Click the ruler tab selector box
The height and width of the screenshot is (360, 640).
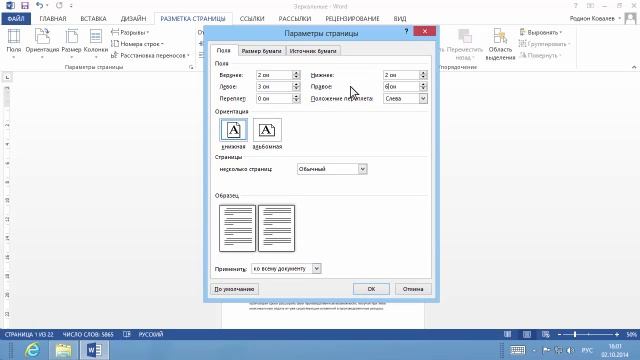[7, 77]
